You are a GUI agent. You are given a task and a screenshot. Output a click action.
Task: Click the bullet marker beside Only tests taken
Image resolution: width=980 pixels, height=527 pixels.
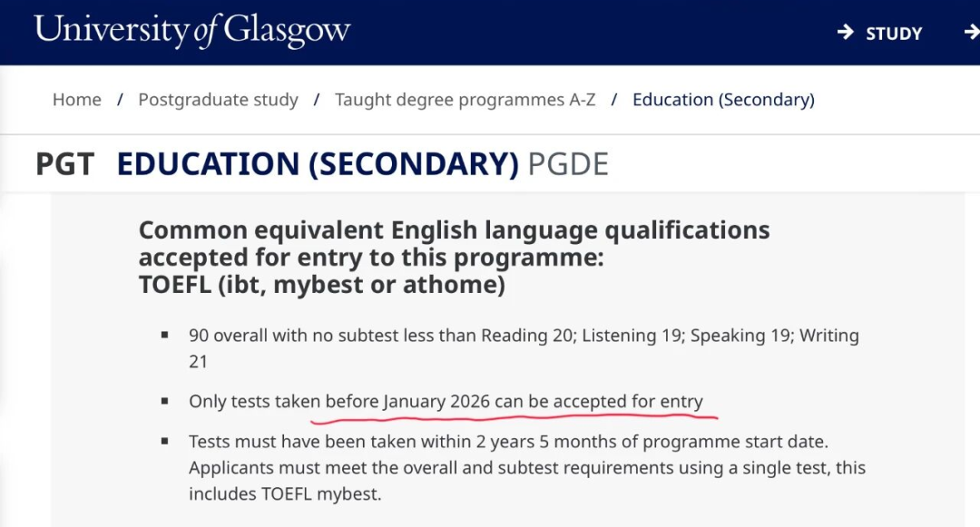click(164, 401)
